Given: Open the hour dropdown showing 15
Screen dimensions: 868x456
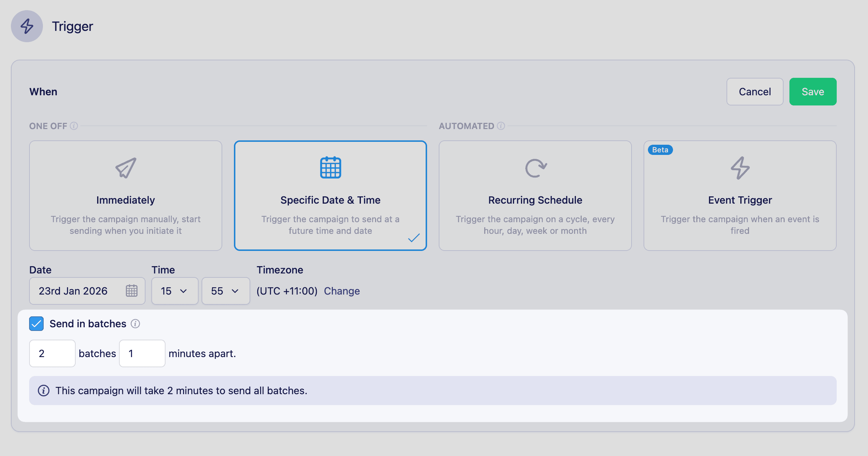Looking at the screenshot, I should 175,291.
